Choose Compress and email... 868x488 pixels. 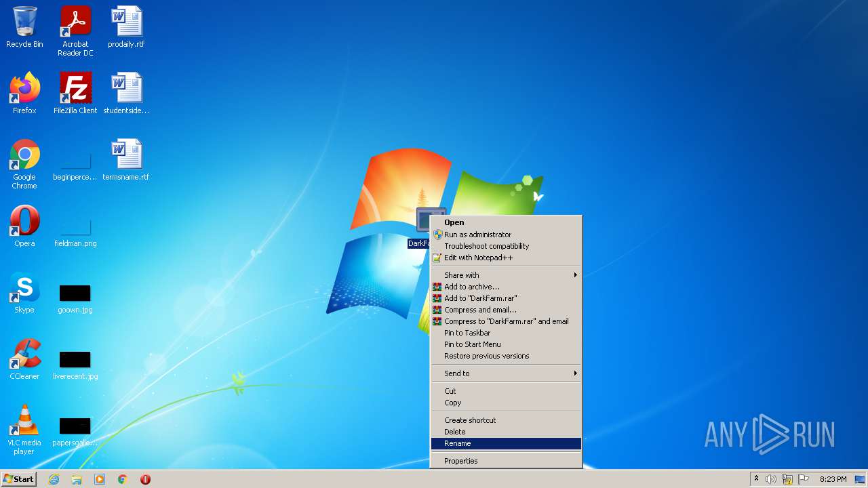[x=507, y=310]
